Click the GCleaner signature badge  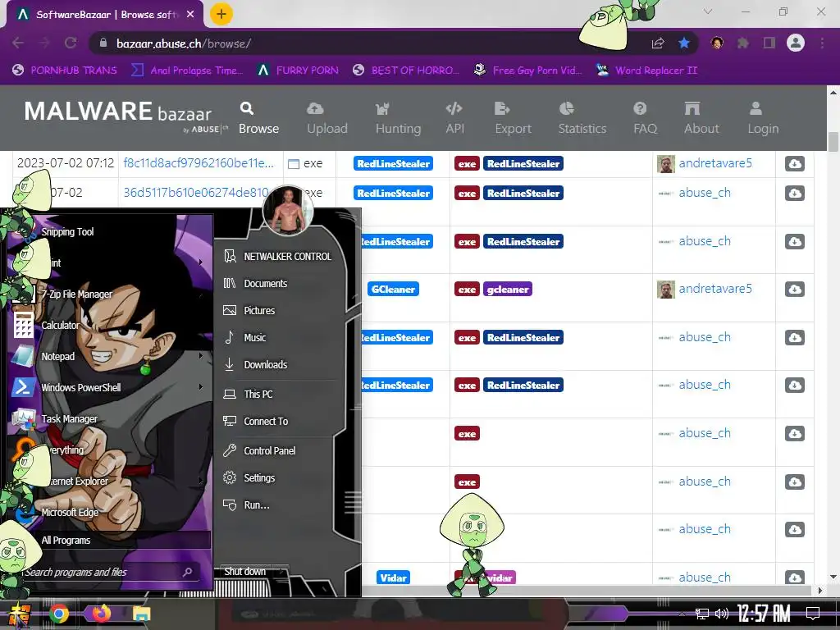[x=393, y=290]
